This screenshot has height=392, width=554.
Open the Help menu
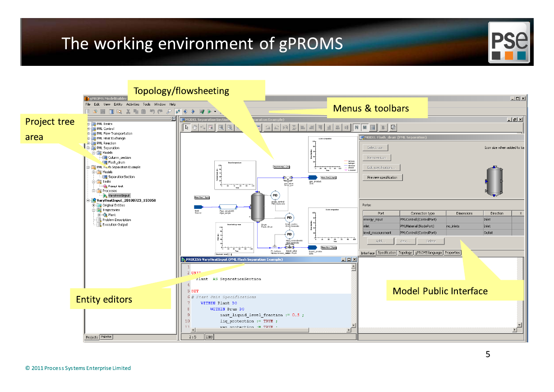(173, 104)
